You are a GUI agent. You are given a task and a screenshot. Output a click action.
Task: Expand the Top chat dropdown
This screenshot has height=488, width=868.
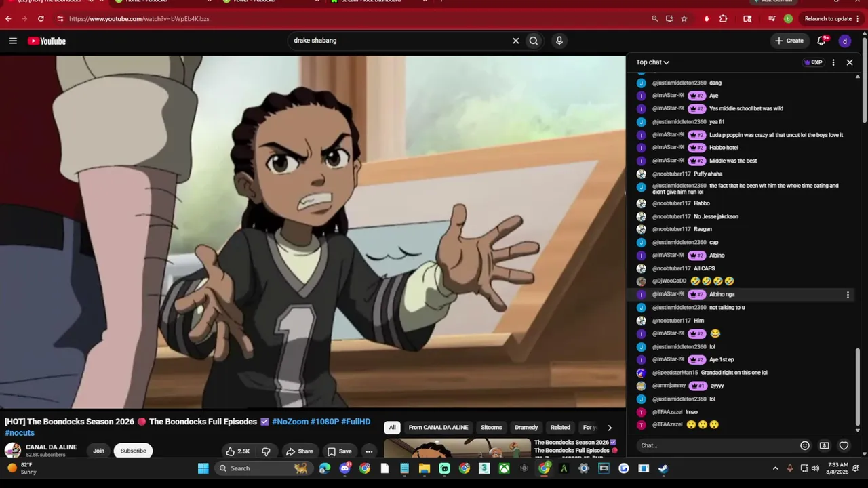(x=652, y=62)
